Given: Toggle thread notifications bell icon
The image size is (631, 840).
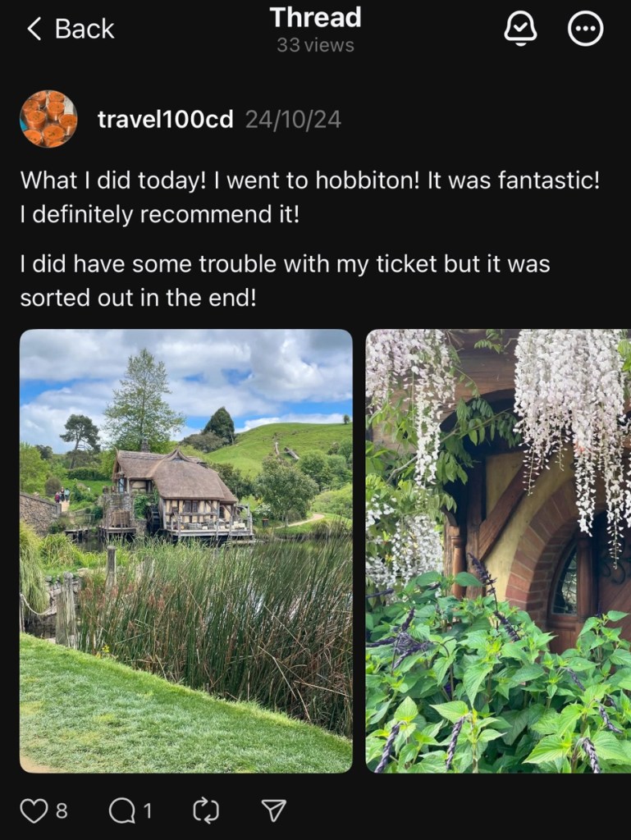Looking at the screenshot, I should click(x=520, y=29).
